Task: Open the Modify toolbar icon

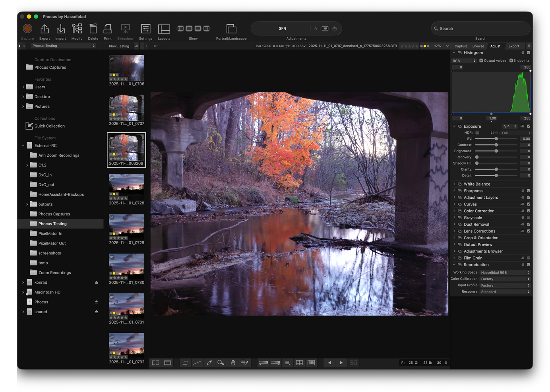Action: pos(77,31)
